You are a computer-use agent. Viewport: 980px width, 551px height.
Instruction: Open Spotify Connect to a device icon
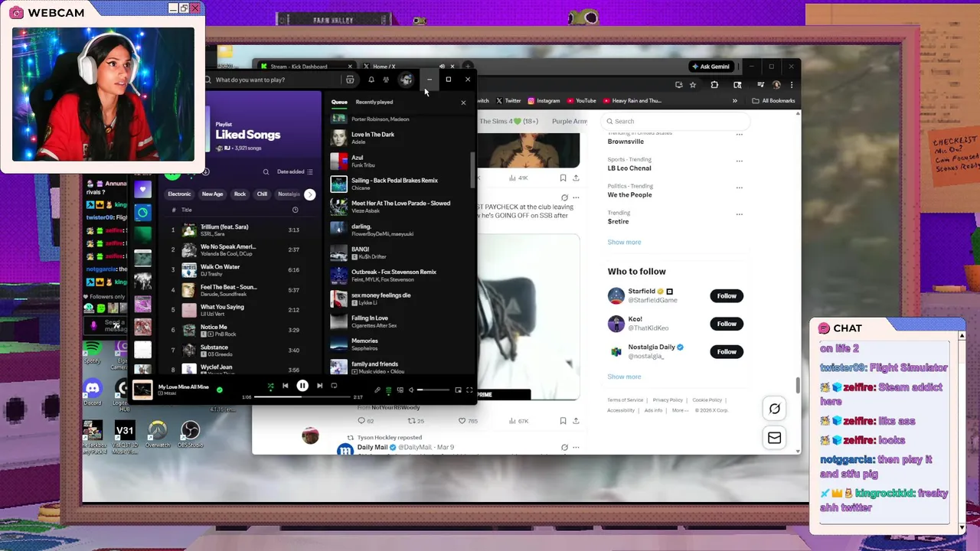pos(400,390)
